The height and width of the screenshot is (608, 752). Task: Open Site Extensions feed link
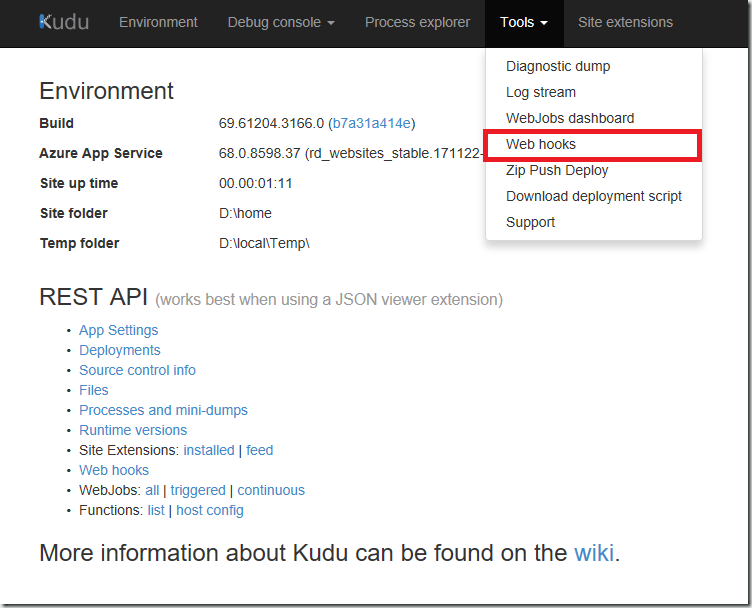coord(259,450)
